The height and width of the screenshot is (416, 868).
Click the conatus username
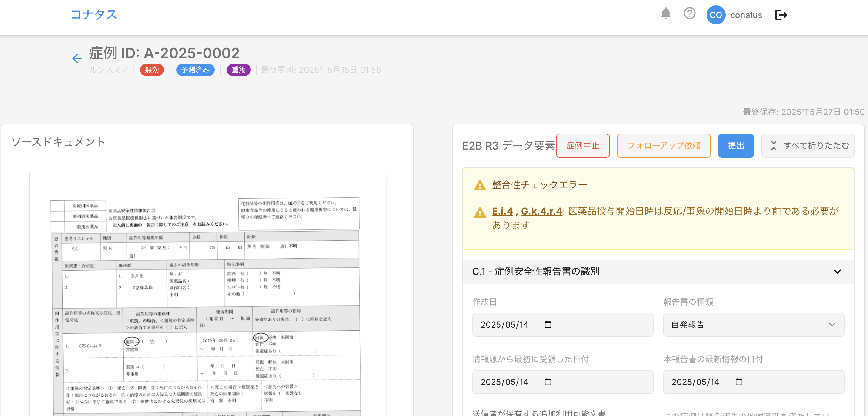(746, 15)
